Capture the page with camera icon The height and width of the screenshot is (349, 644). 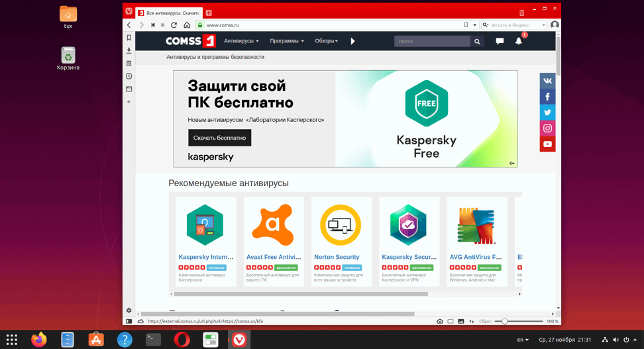pyautogui.click(x=440, y=321)
